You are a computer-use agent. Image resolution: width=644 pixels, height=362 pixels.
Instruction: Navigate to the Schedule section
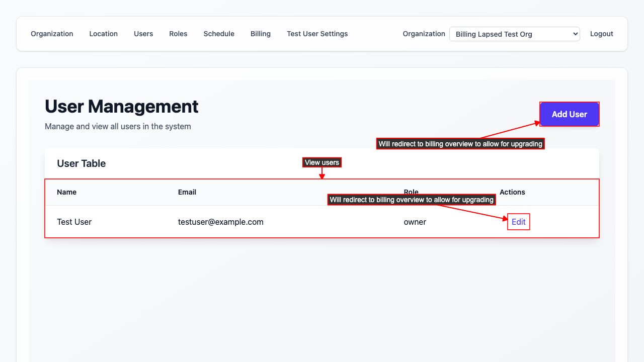[x=219, y=34]
